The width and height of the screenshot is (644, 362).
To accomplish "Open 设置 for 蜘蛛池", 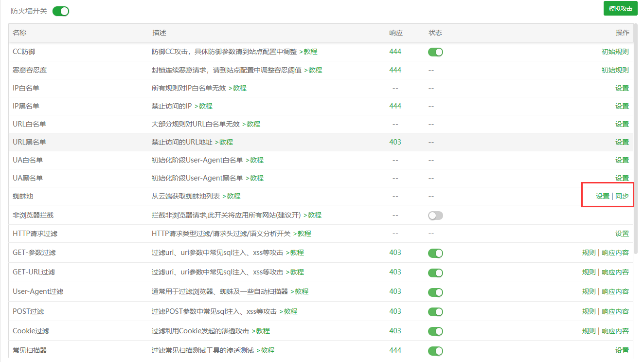I will click(x=603, y=196).
